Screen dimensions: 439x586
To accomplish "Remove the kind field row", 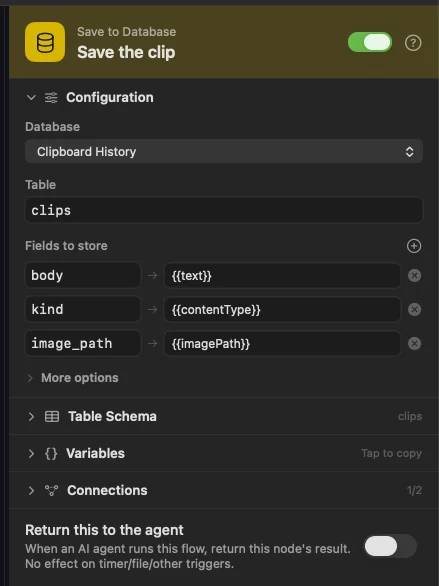I will [x=414, y=309].
